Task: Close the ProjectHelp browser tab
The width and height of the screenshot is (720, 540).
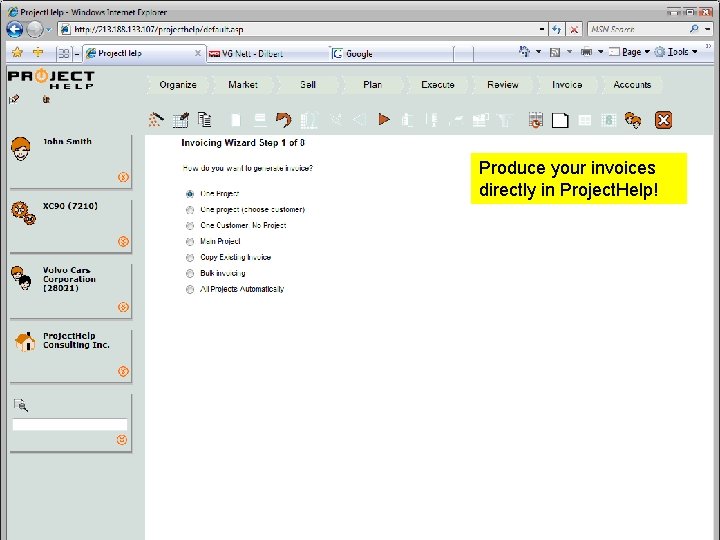Action: click(197, 53)
